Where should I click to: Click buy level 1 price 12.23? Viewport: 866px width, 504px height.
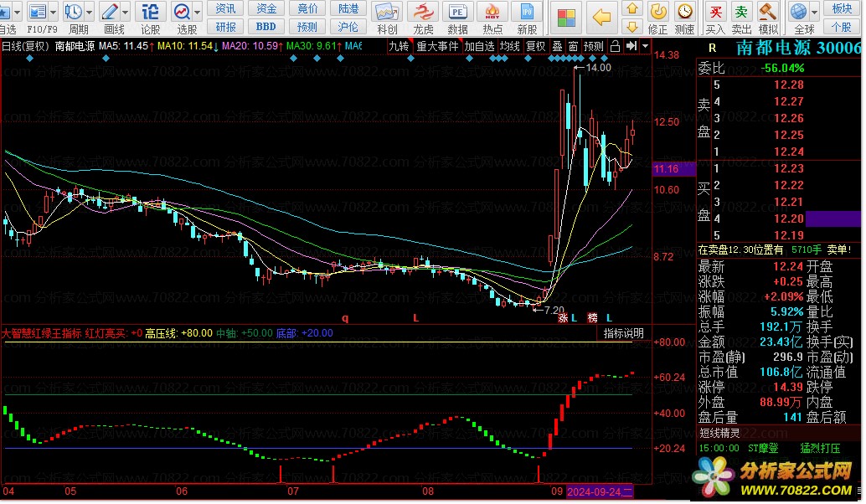[788, 168]
